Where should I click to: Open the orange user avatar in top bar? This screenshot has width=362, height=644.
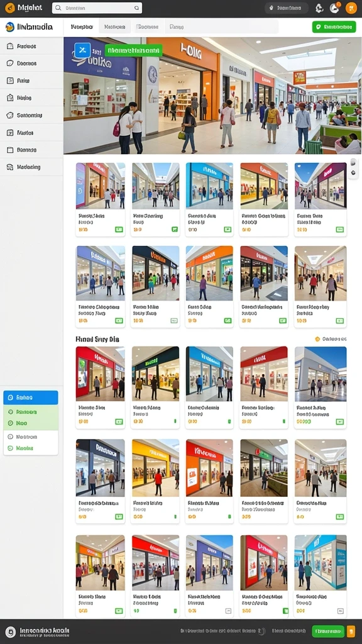351,8
